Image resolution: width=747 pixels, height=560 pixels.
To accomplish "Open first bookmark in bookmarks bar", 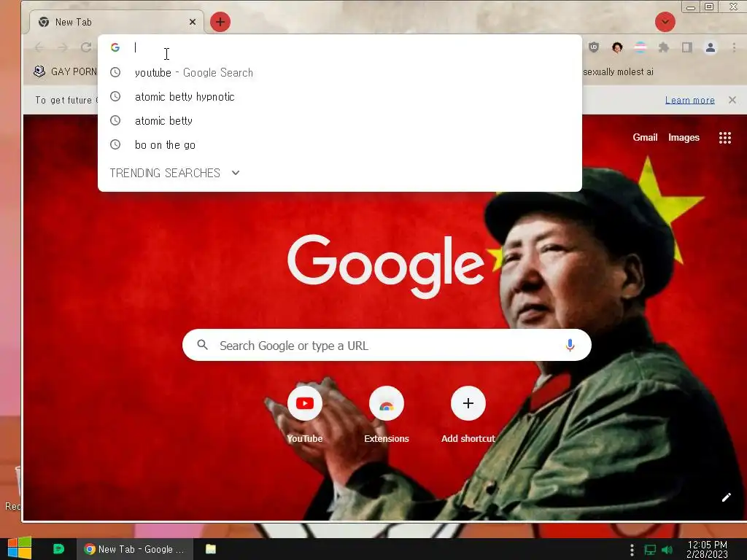I will tap(65, 71).
